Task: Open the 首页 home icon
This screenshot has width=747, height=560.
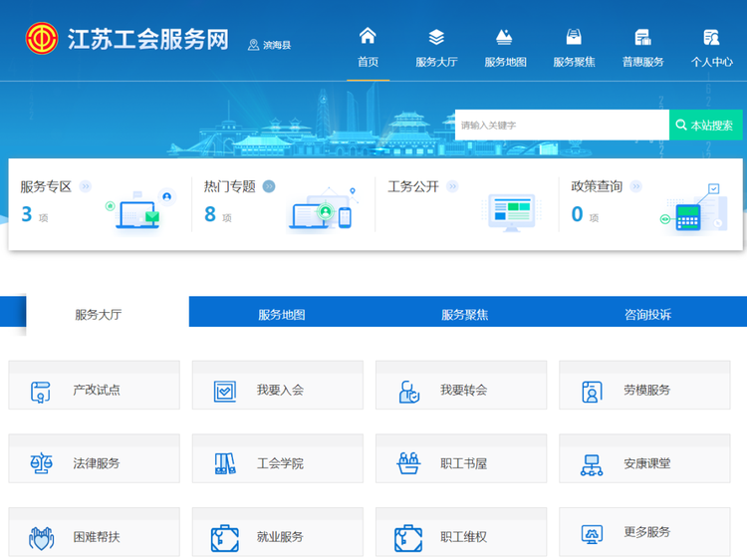Action: (x=368, y=36)
